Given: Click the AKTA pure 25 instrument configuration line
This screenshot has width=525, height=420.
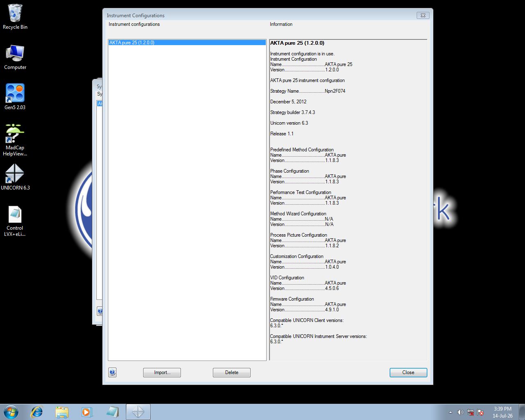Looking at the screenshot, I should pos(307,80).
